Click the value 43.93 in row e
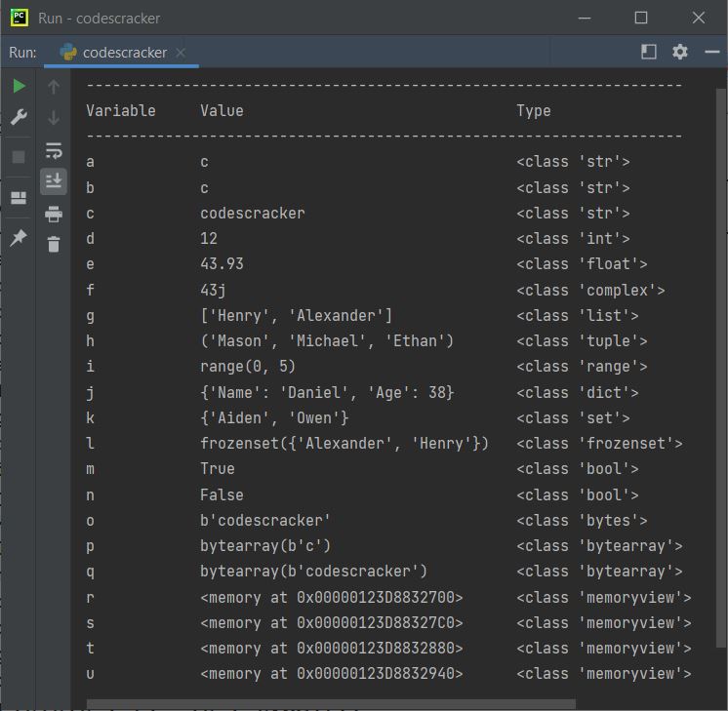The height and width of the screenshot is (711, 728). pos(222,264)
